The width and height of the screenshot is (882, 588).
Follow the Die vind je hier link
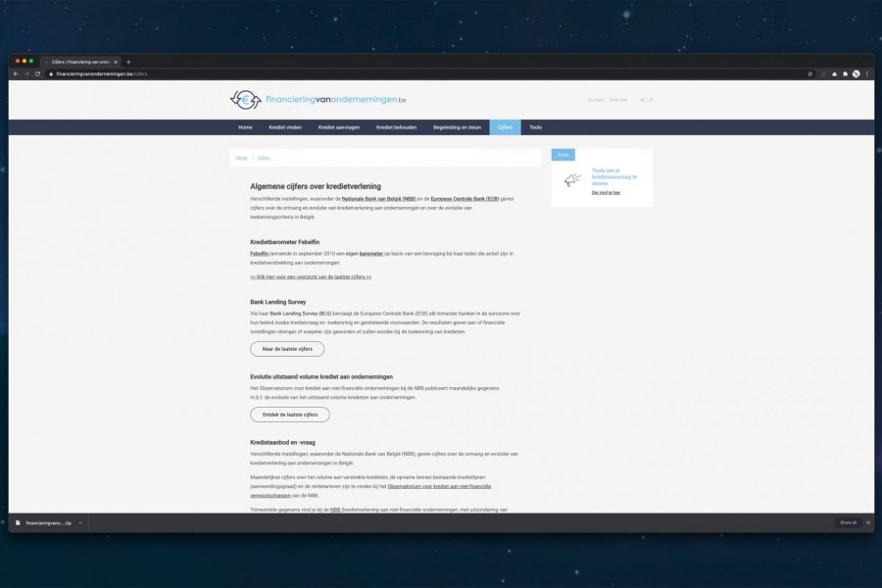coord(606,192)
